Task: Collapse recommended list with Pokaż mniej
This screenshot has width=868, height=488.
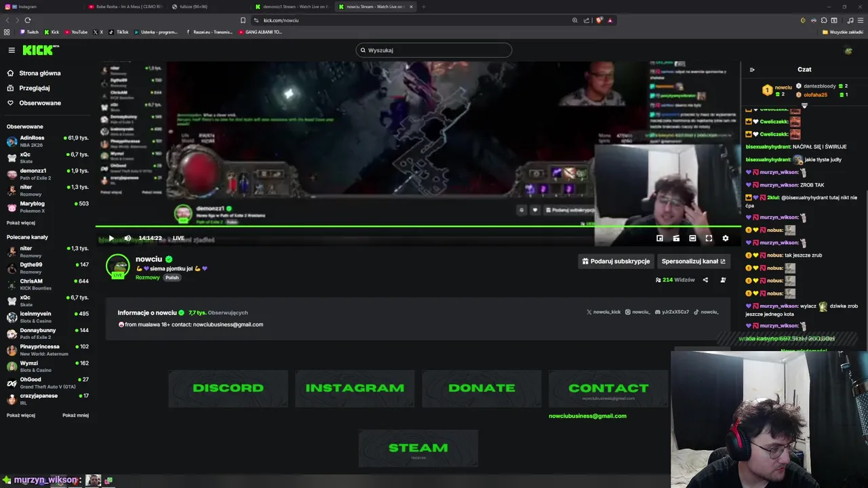Action: (75, 415)
